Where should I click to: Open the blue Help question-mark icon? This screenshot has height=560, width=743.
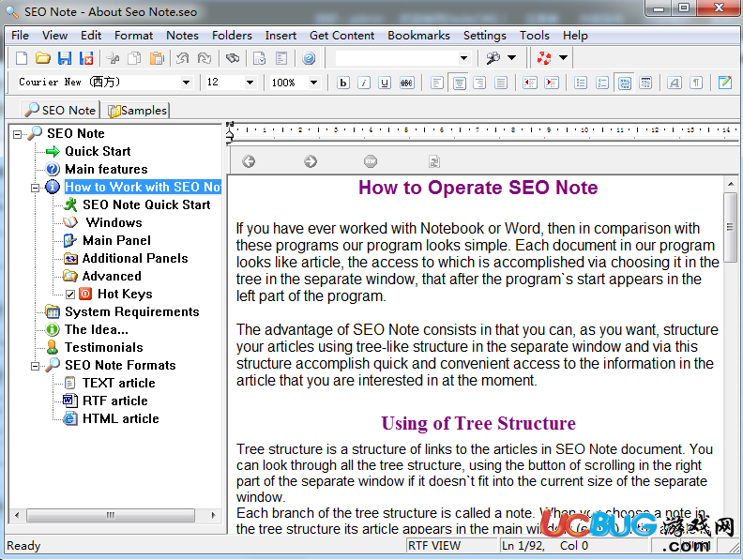pos(309,58)
